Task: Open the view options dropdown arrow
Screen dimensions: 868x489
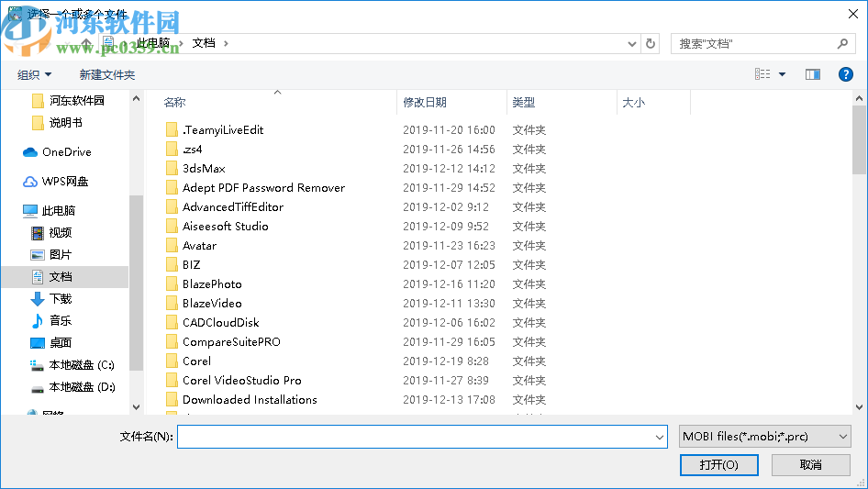Action: click(782, 74)
